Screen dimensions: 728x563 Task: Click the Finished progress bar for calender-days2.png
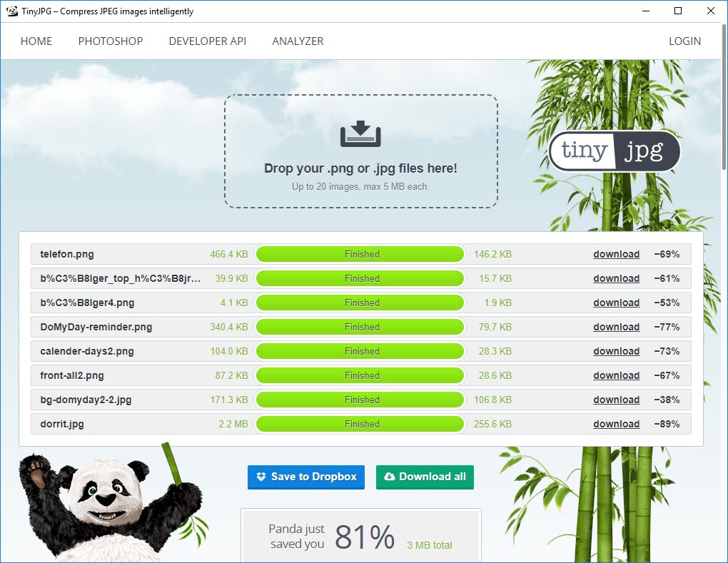click(x=360, y=352)
